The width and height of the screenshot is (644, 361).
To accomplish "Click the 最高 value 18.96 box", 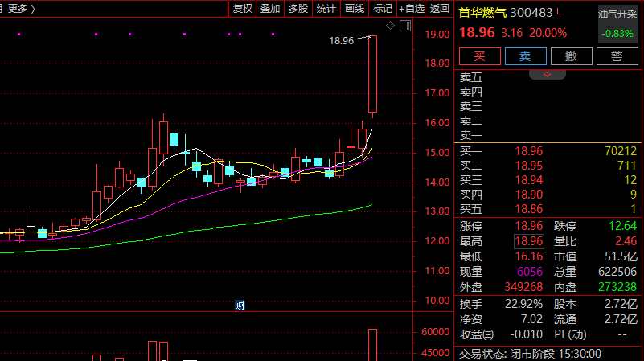I will click(529, 241).
